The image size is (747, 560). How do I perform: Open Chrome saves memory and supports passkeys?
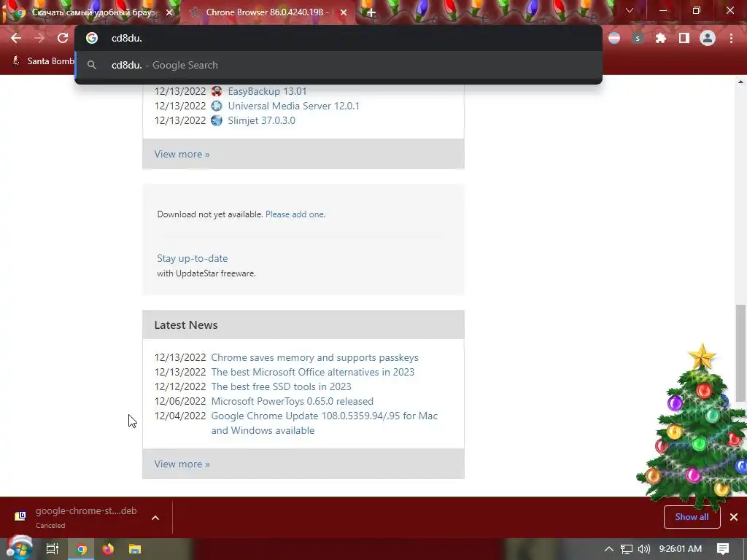[315, 357]
